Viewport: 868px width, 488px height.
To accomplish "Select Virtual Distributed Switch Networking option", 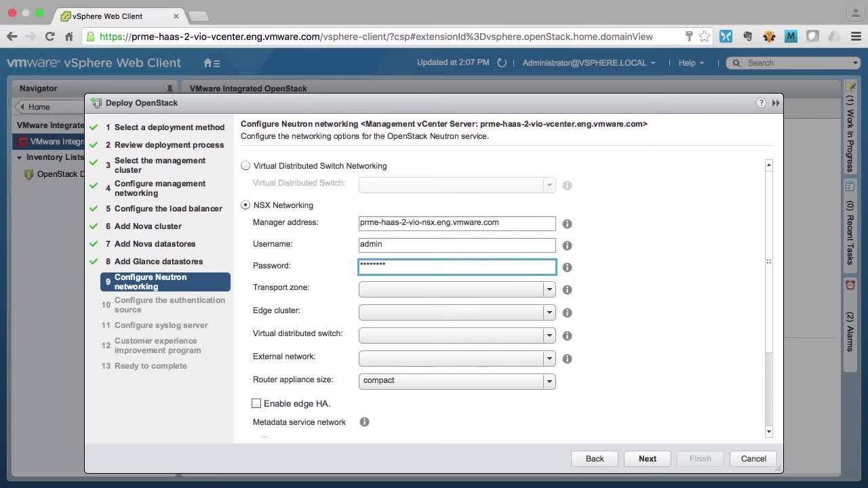I will (x=245, y=166).
